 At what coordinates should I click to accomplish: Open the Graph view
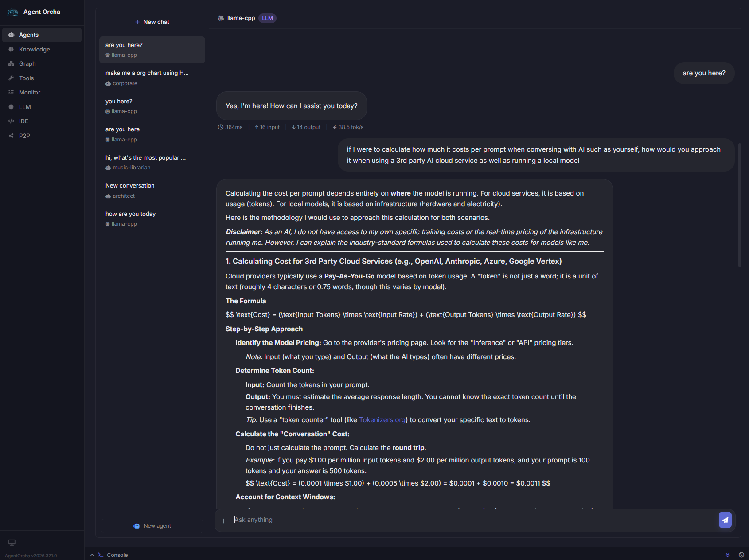[27, 63]
